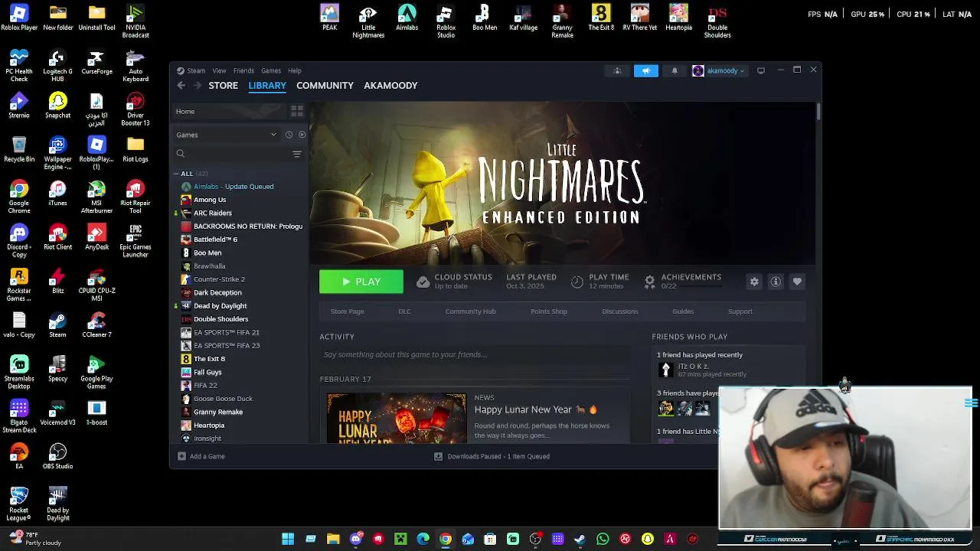Screen dimensions: 980x551
Task: Open ITz O K z friend avatar
Action: [x=666, y=370]
